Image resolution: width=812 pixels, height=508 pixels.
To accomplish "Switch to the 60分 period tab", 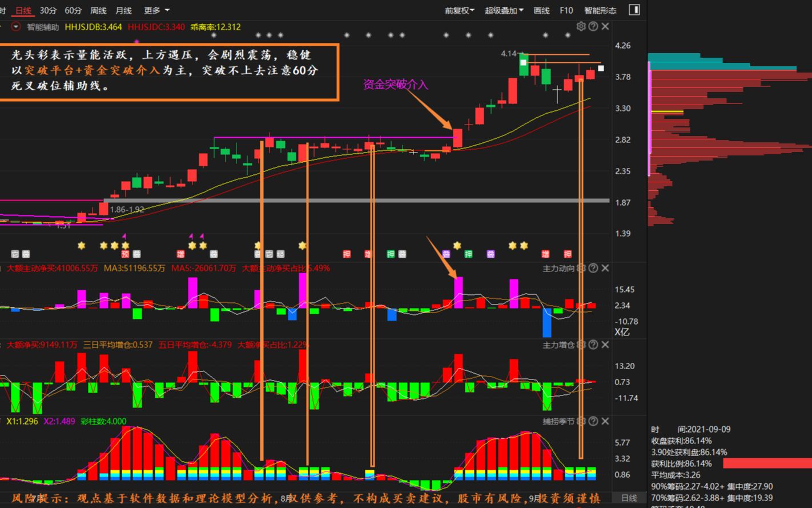I will pos(73,10).
